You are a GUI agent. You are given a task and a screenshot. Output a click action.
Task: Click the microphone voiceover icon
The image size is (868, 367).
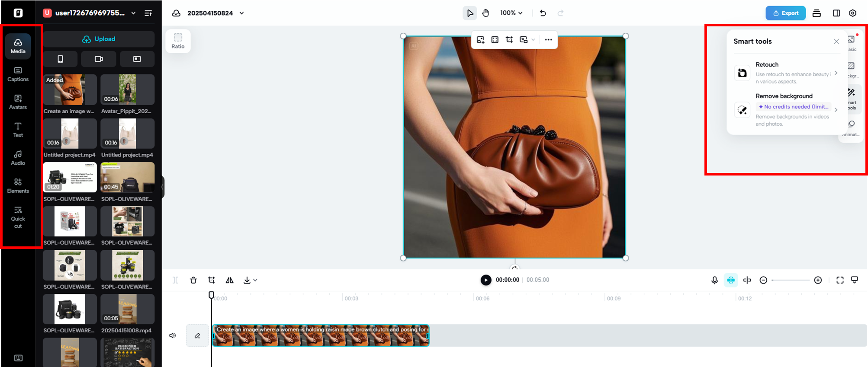(714, 280)
